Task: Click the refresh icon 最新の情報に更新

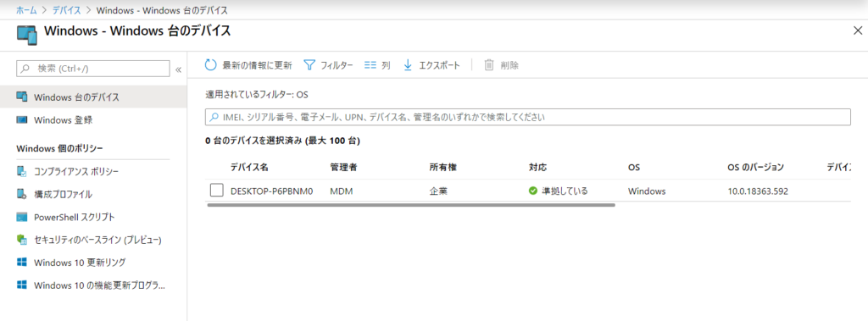Action: coord(210,64)
